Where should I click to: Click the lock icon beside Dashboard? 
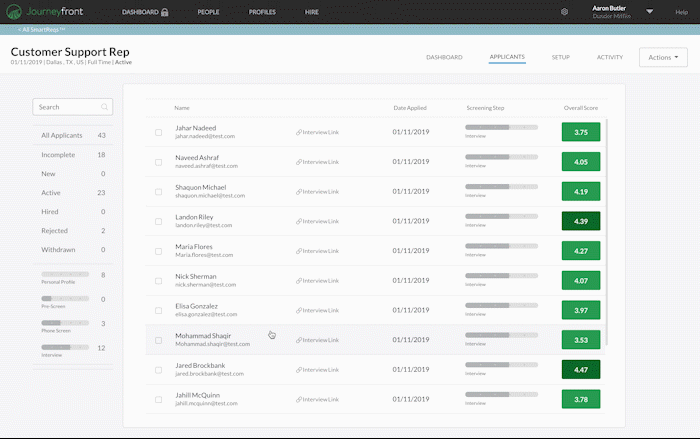pyautogui.click(x=165, y=12)
